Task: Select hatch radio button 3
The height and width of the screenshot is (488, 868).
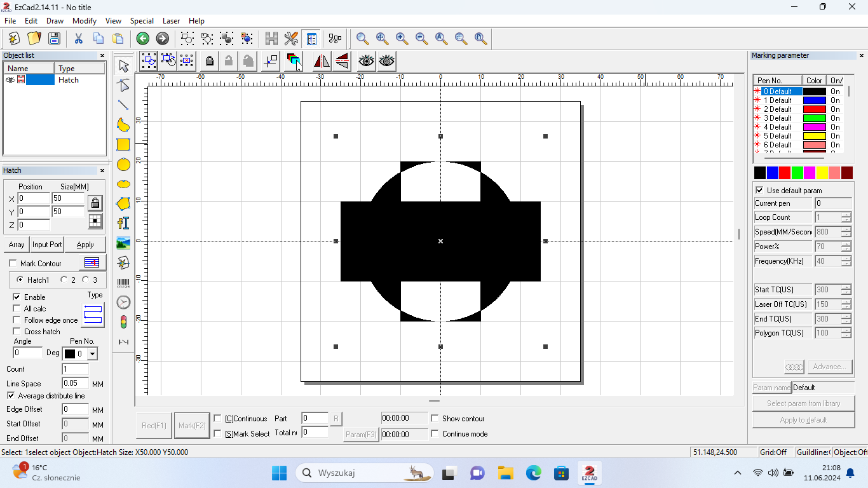Action: click(x=85, y=280)
